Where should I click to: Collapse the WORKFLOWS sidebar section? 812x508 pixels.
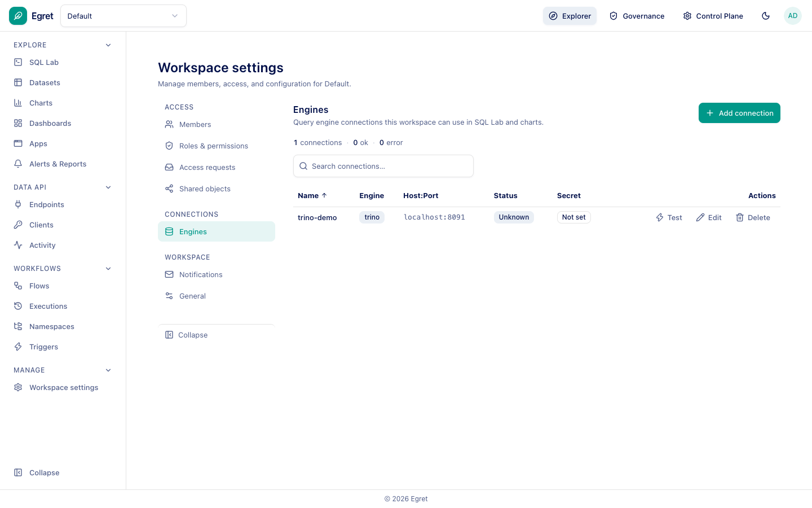tap(108, 269)
